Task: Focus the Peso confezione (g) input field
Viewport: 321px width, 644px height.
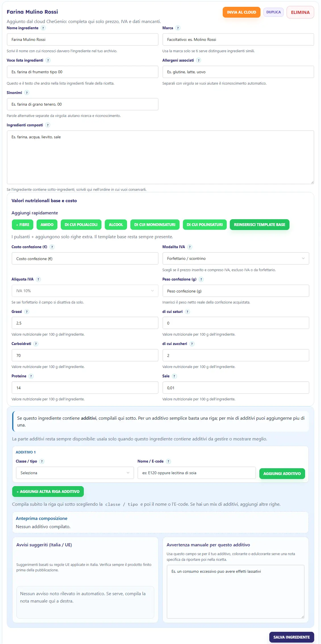Action: tap(236, 291)
